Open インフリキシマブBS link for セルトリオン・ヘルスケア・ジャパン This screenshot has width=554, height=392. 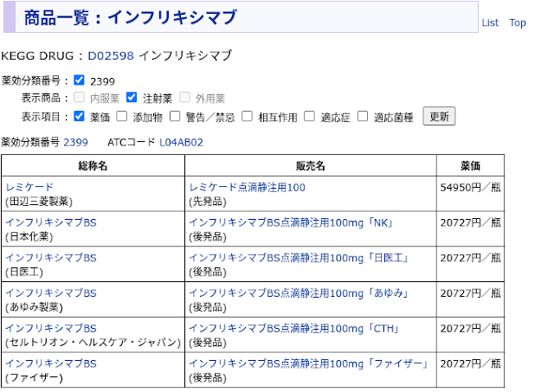51,329
